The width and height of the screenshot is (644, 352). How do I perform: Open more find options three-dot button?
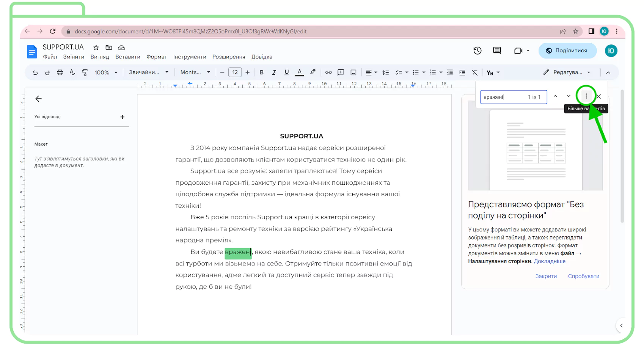coord(586,96)
